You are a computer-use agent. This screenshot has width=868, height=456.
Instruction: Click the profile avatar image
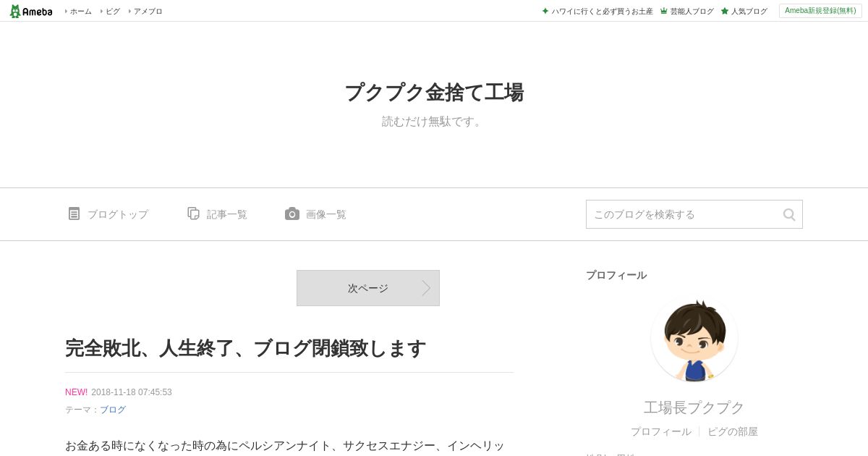[694, 339]
